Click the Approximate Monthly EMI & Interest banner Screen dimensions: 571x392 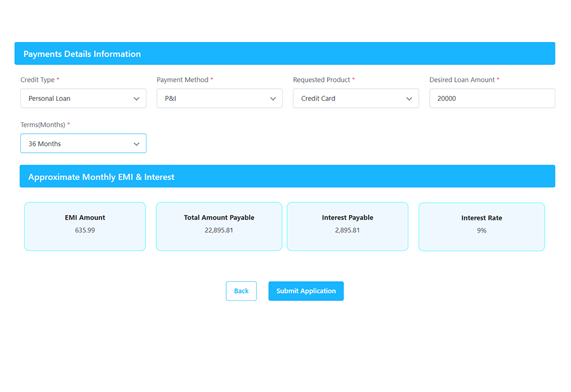101,177
